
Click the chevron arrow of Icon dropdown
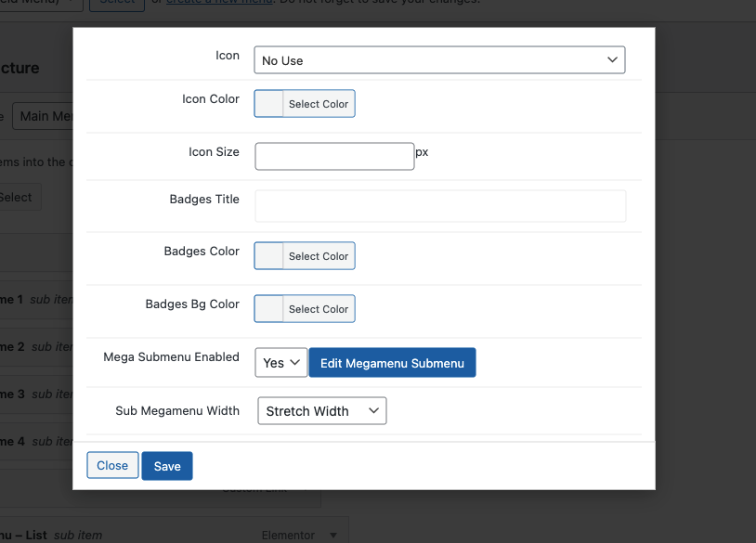tap(612, 60)
